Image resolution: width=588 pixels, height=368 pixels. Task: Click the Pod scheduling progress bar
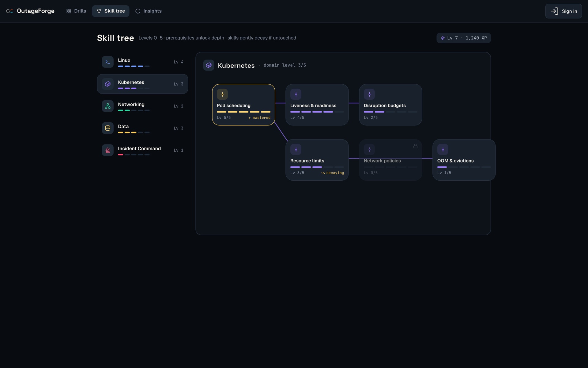[243, 112]
